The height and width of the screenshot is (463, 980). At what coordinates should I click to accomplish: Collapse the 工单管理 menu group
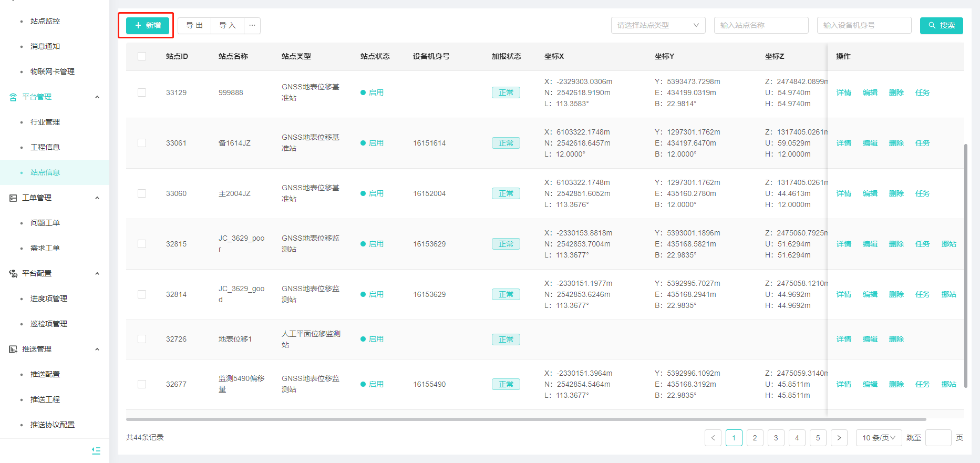click(x=97, y=198)
